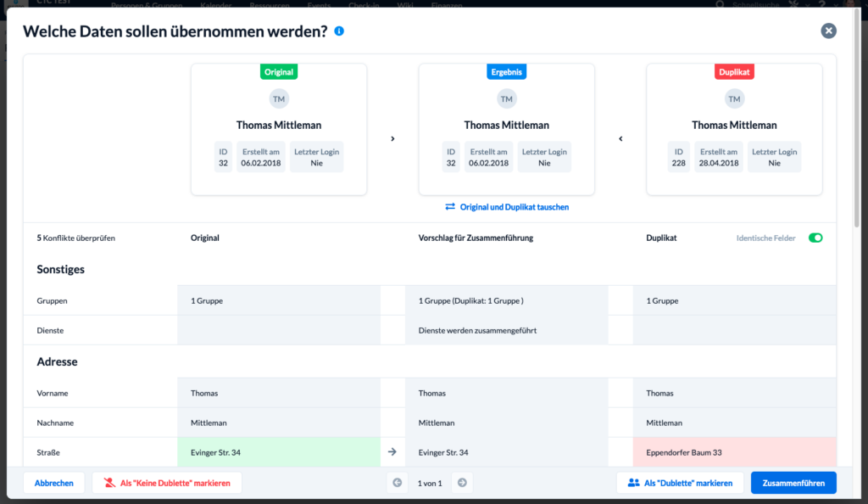The height and width of the screenshot is (504, 868).
Task: Click the arrow icon in the Straße row
Action: coord(392,452)
